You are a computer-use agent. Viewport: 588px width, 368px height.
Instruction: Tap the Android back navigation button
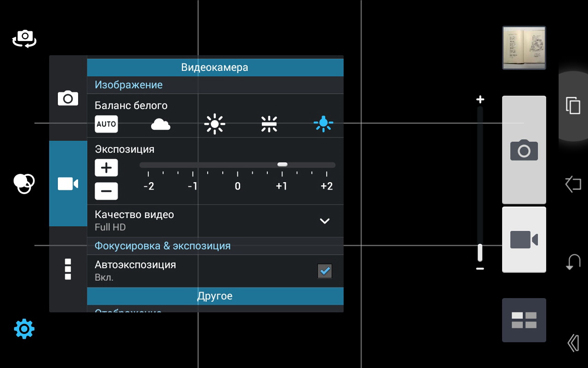click(573, 262)
